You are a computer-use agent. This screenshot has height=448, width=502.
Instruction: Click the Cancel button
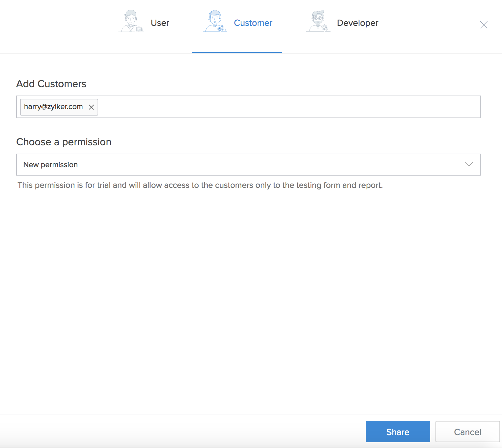coord(467,432)
